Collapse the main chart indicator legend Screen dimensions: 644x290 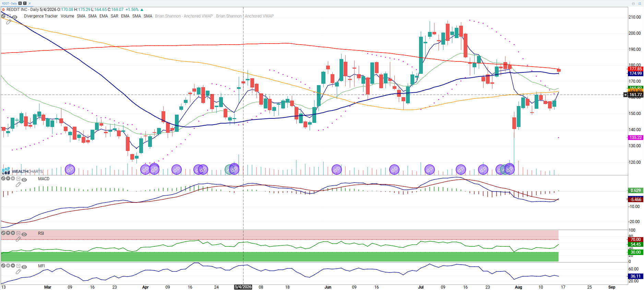click(9, 16)
